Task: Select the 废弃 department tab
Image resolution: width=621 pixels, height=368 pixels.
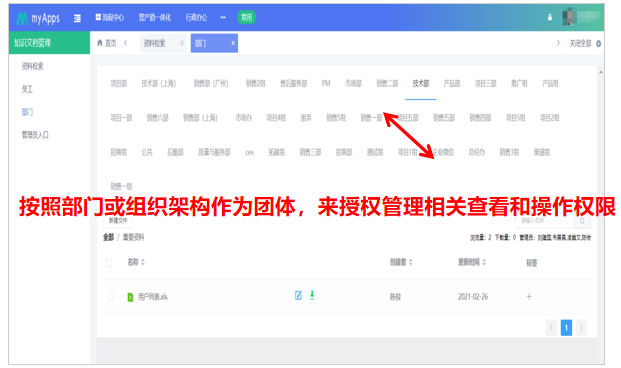Action: point(306,118)
